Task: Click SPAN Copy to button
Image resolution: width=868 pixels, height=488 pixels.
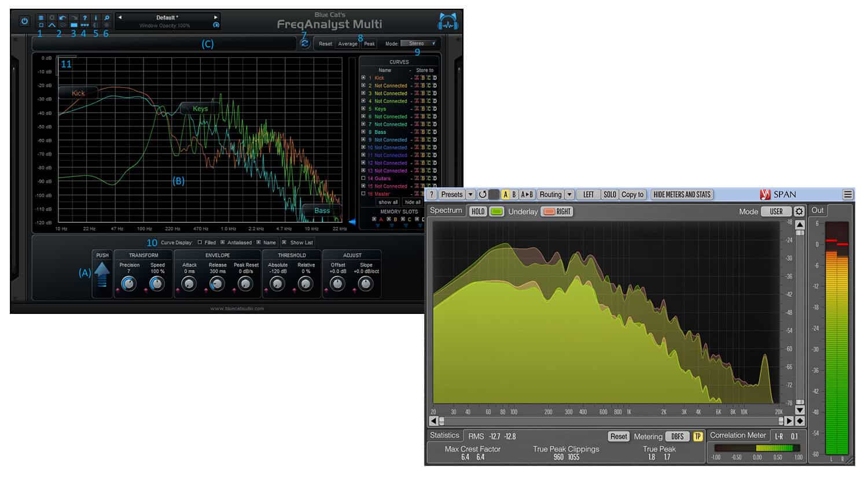Action: pos(632,194)
